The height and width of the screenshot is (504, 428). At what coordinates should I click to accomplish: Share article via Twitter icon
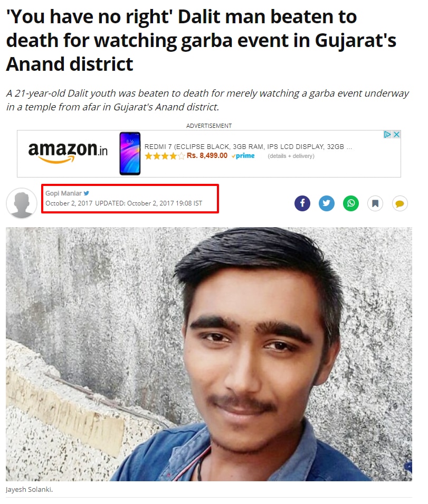(x=327, y=203)
